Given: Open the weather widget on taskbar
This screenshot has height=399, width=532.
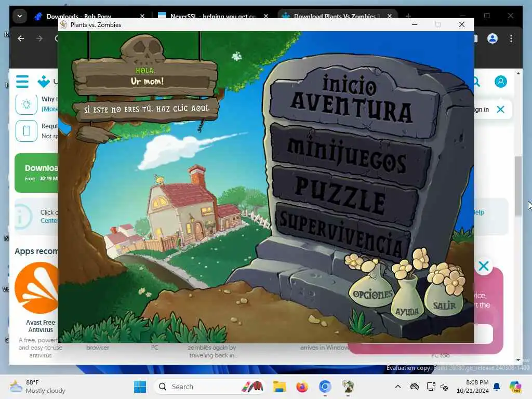Looking at the screenshot, I should coord(37,387).
